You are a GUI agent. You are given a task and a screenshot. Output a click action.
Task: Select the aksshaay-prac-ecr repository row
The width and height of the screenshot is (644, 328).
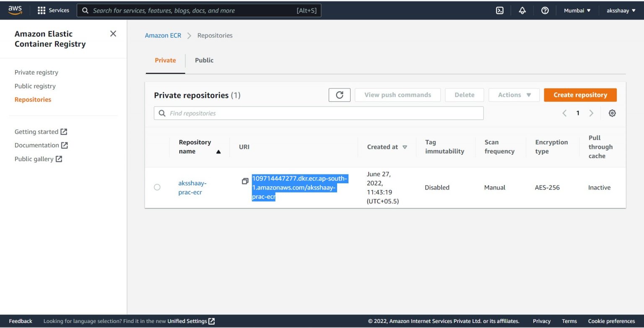(157, 187)
